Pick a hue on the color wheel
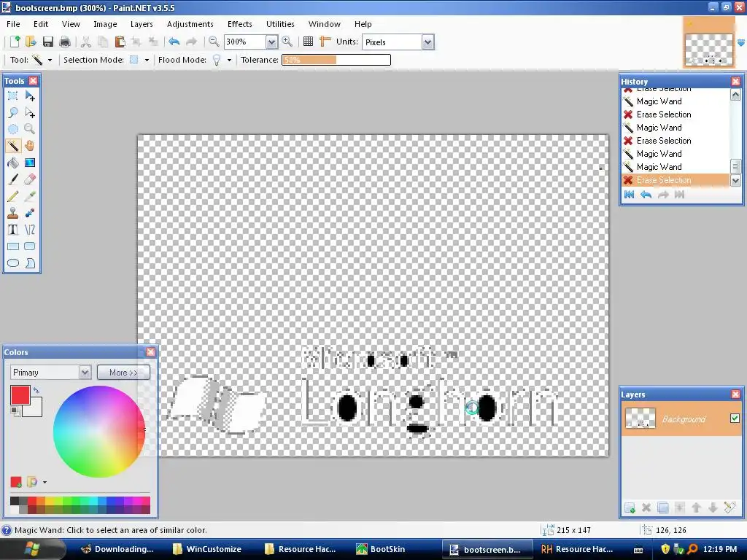Viewport: 747px width, 560px height. pyautogui.click(x=99, y=432)
